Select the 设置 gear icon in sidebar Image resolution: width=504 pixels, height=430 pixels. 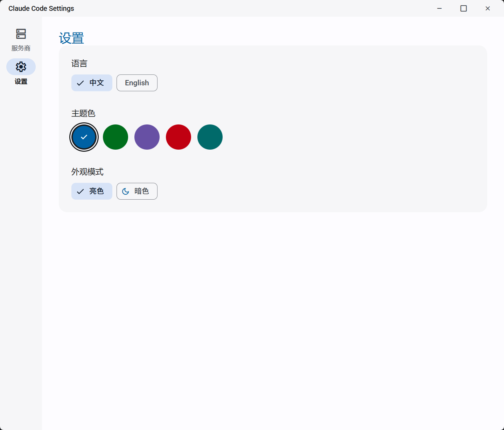pyautogui.click(x=21, y=67)
